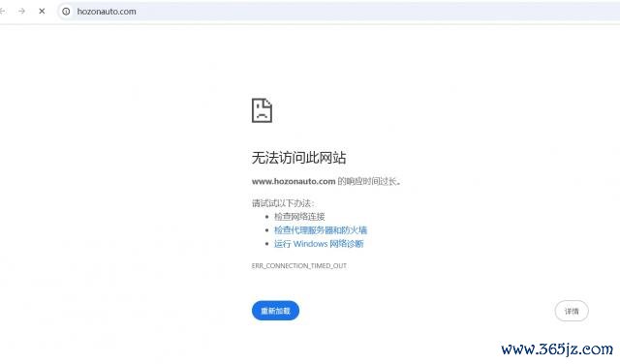Open 运行 Windows 网络诊断 link
The image size is (620, 364).
[319, 244]
